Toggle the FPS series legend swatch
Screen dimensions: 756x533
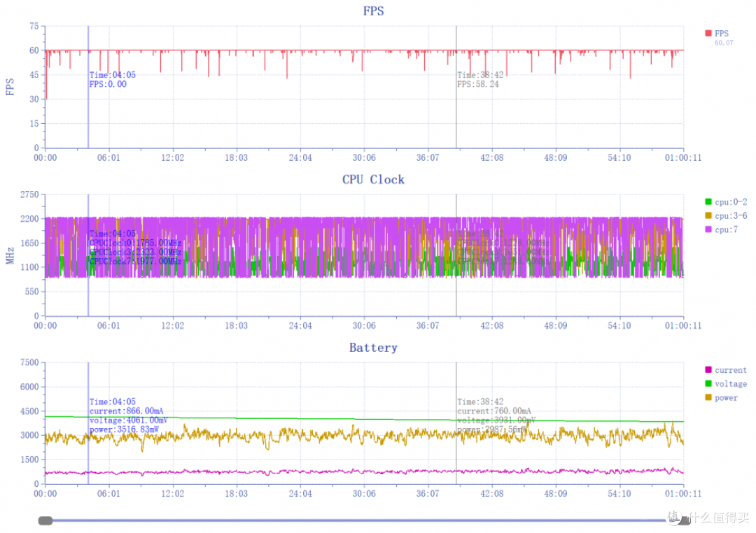708,34
